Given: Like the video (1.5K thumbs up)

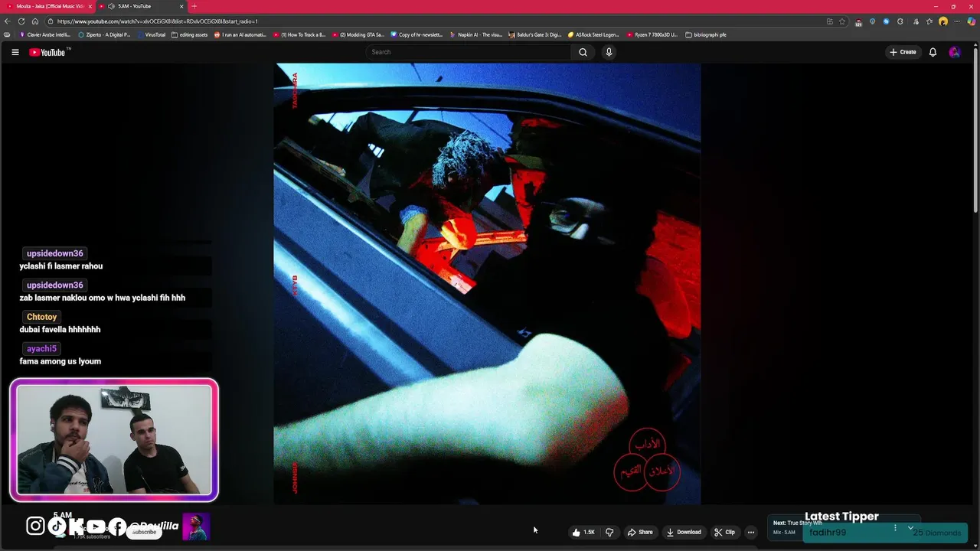Looking at the screenshot, I should coord(583,532).
